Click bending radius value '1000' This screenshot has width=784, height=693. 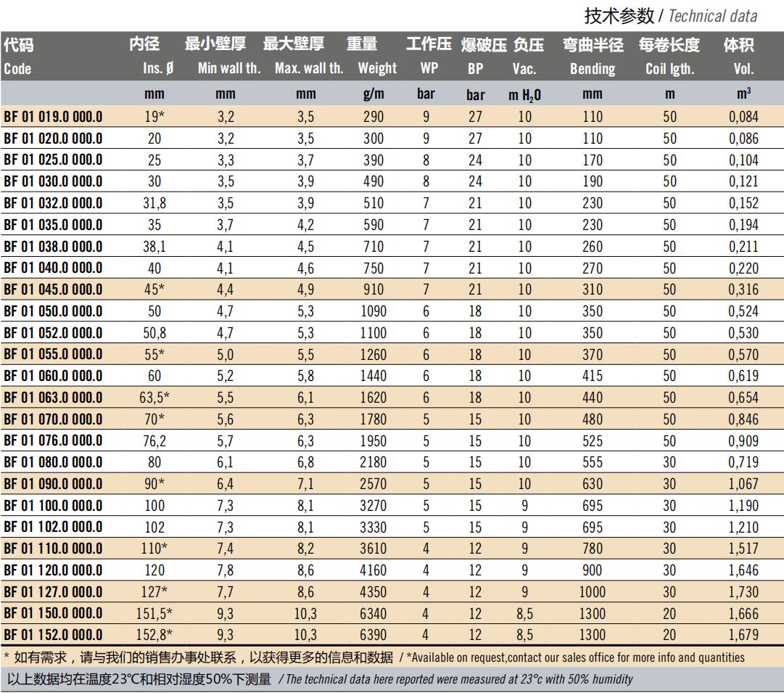593,592
